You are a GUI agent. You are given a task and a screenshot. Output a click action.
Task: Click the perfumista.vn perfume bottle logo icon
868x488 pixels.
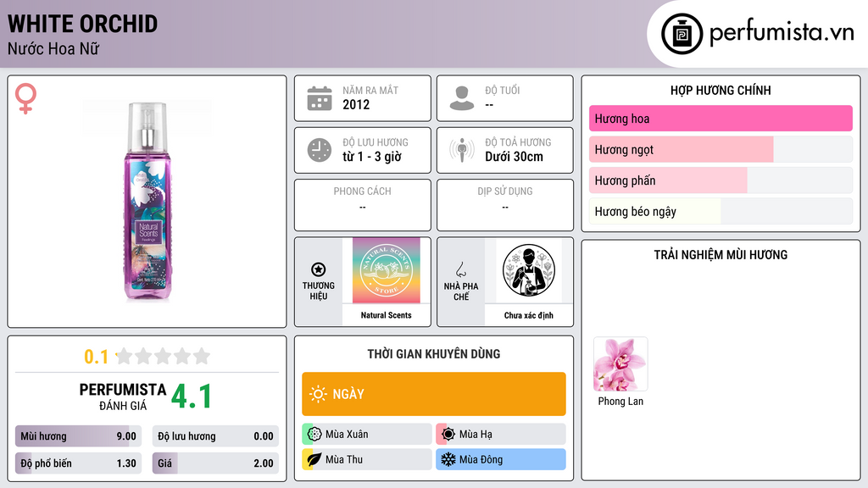[x=682, y=34]
